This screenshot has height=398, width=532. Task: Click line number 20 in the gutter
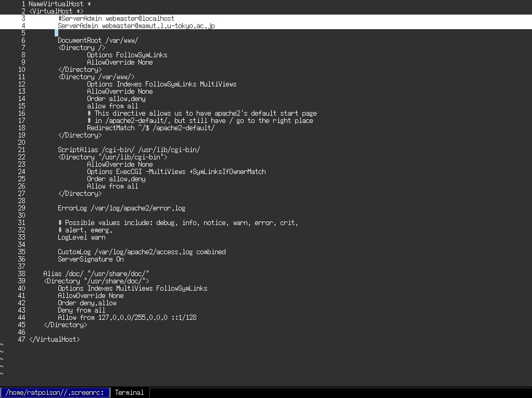click(21, 142)
